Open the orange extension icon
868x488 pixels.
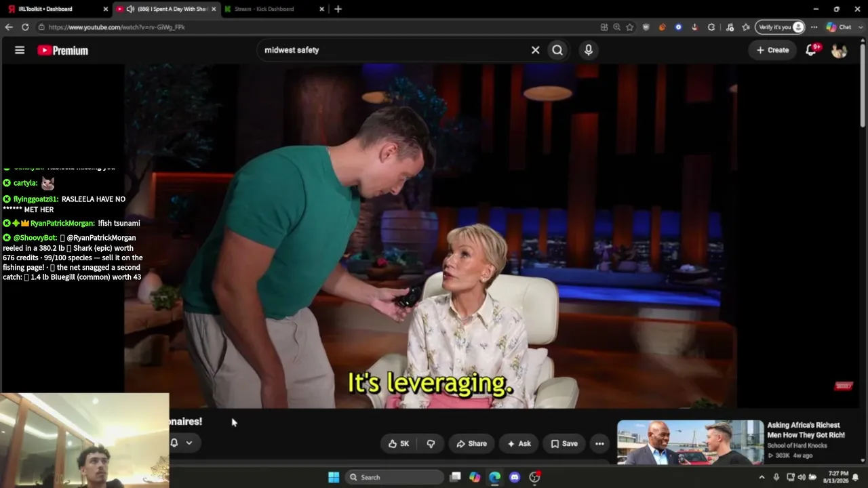tap(663, 27)
